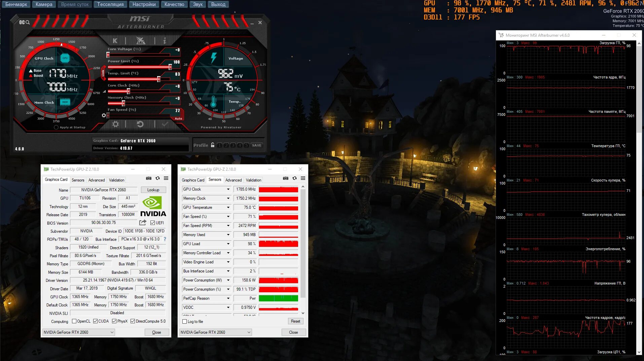
Task: Take screenshot in left GPU-Z window
Action: point(149,178)
